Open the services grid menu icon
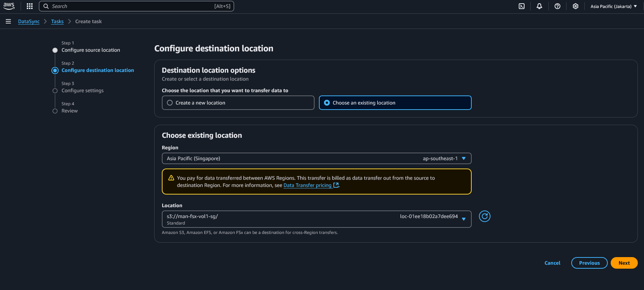The image size is (644, 290). click(x=30, y=6)
